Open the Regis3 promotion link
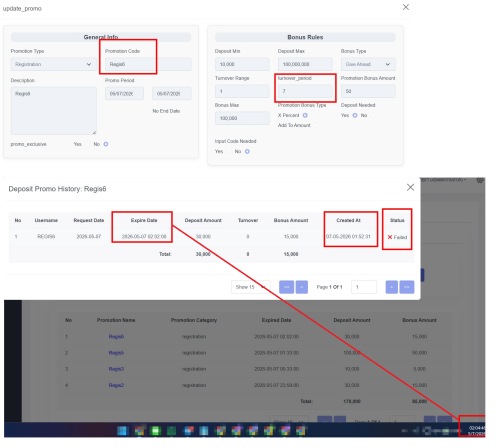Image resolution: width=500 pixels, height=448 pixels. pyautogui.click(x=116, y=369)
